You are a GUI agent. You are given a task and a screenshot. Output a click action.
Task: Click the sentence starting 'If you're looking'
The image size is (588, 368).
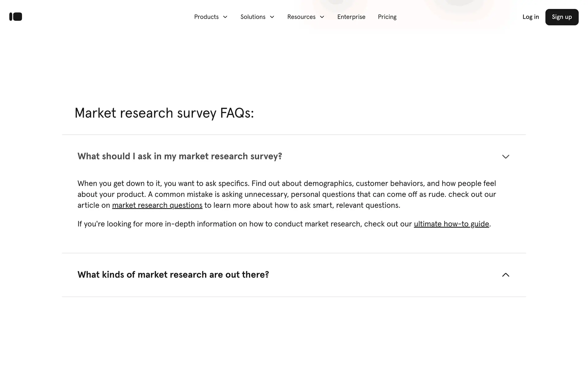[x=245, y=224]
